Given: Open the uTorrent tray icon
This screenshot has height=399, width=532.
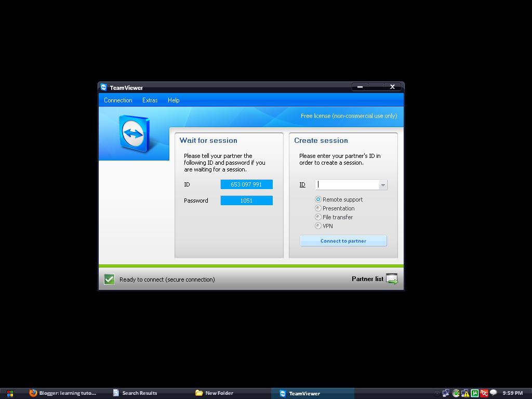Looking at the screenshot, I should pos(475,394).
